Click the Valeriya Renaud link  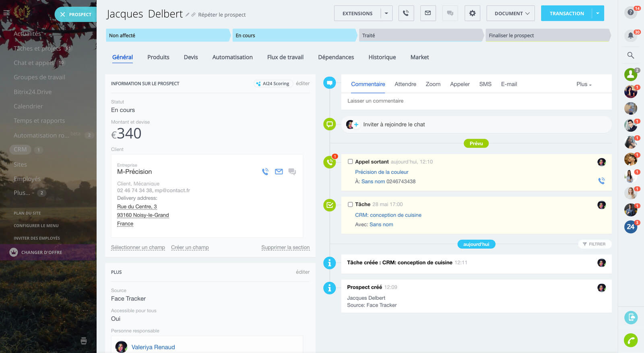point(153,347)
